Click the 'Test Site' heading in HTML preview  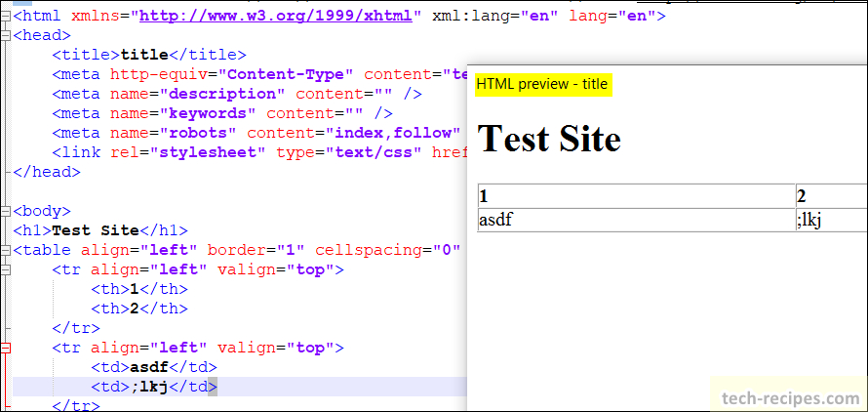pyautogui.click(x=548, y=139)
